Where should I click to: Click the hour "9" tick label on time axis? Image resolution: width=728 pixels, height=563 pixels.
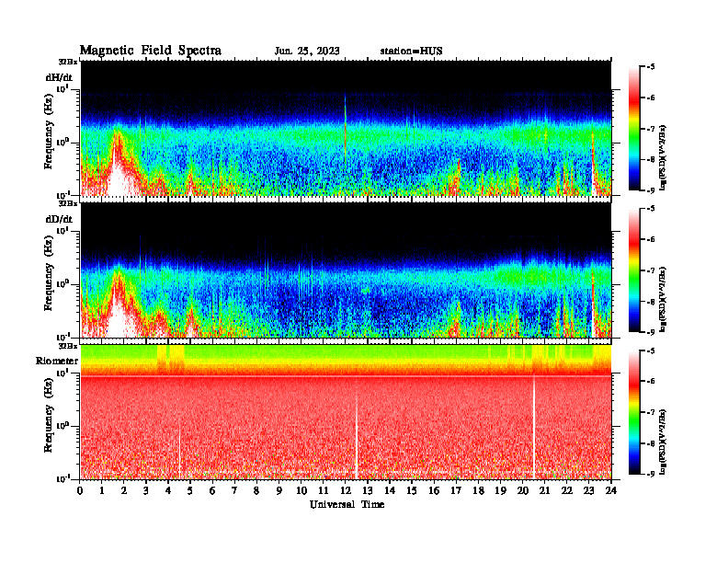coord(279,491)
